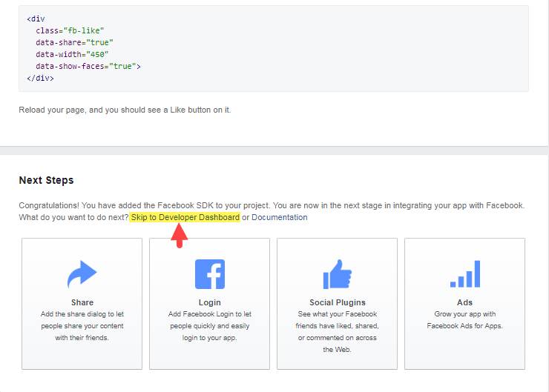Screen dimensions: 549x392
Task: Select the Social Plugins card title
Action: click(337, 302)
